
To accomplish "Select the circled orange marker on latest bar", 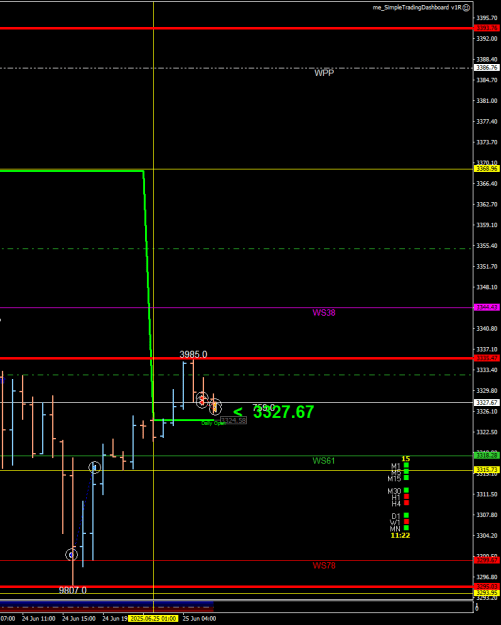I will point(215,407).
